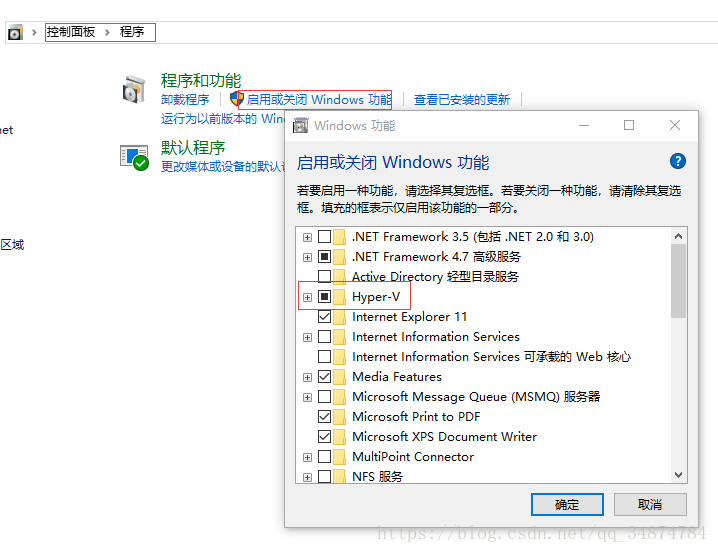Screen dimensions: 718x553
Task: Click the Default Programs icon
Action: pyautogui.click(x=134, y=157)
